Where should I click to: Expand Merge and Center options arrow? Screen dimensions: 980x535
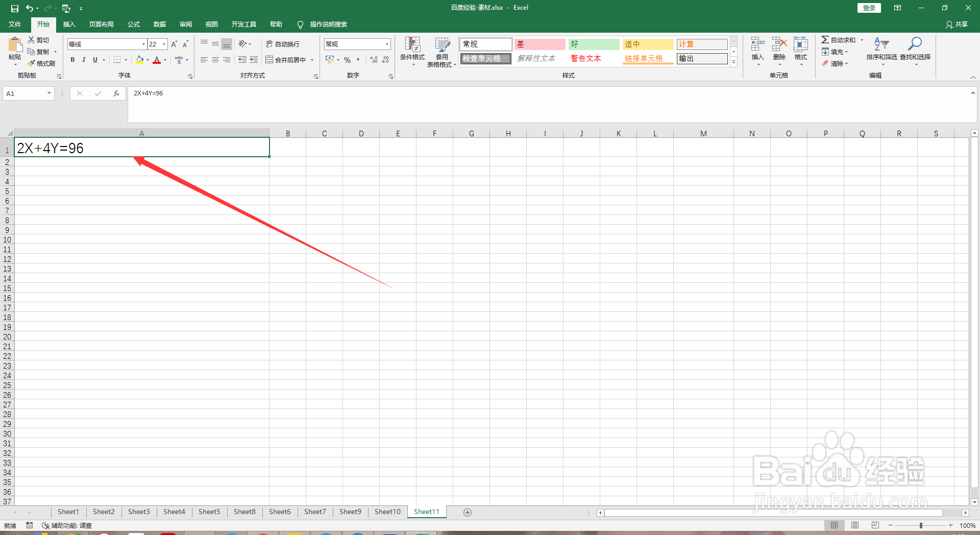tap(312, 60)
